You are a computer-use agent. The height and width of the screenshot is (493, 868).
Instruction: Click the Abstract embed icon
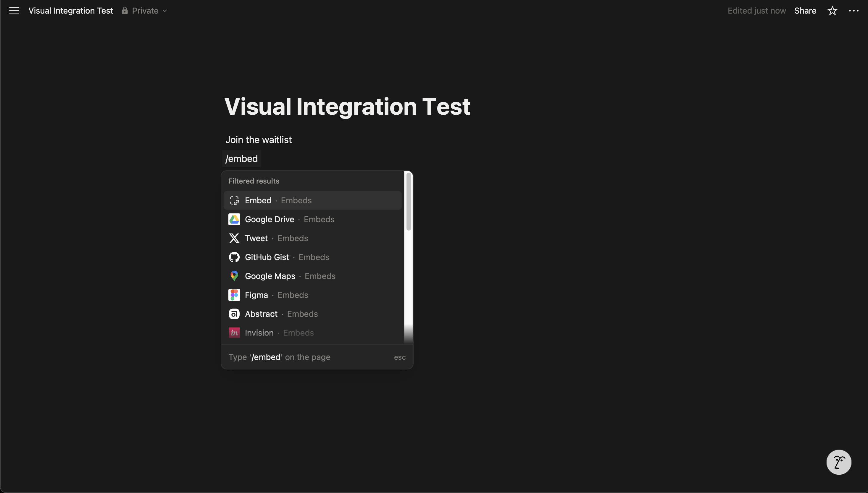pyautogui.click(x=234, y=314)
